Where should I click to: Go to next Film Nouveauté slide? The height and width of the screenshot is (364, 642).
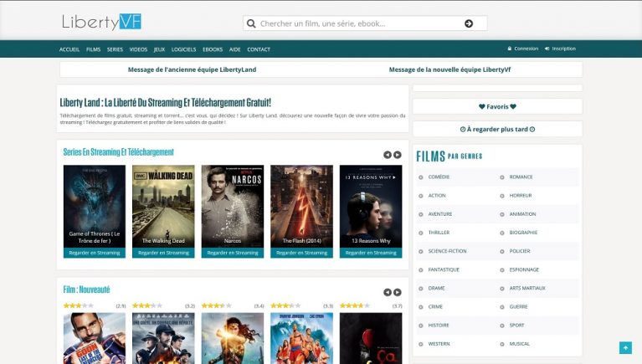coord(398,292)
